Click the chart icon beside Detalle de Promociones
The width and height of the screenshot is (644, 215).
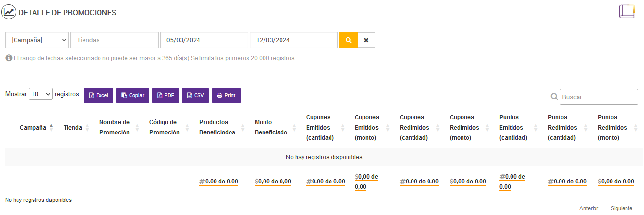tap(9, 12)
